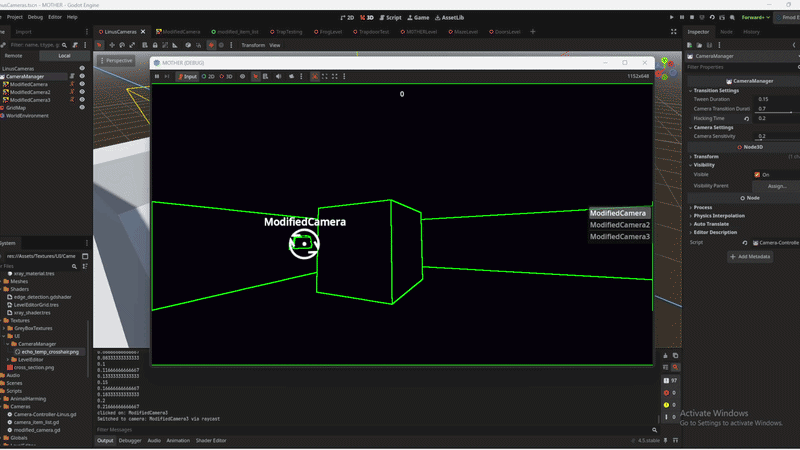Toggle visibility of ModifiedCamera2 node
Image resolution: width=800 pixels, height=450 pixels.
pyautogui.click(x=82, y=92)
